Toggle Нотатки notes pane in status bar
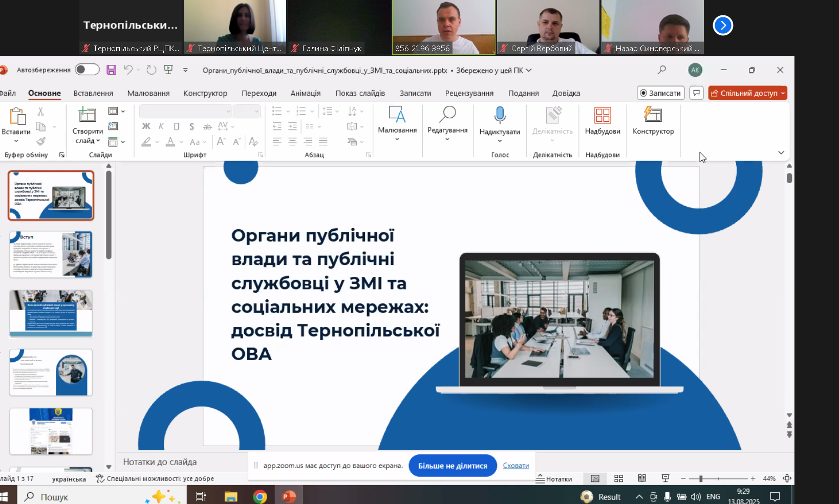Image resolution: width=839 pixels, height=504 pixels. 554,479
